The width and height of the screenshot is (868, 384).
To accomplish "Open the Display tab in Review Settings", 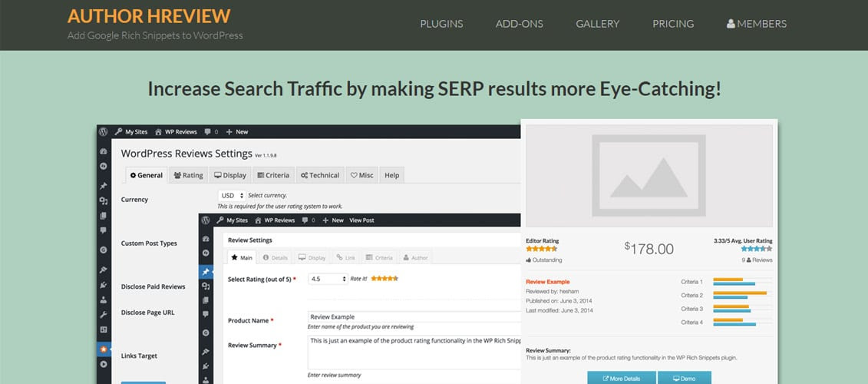I will coord(312,257).
